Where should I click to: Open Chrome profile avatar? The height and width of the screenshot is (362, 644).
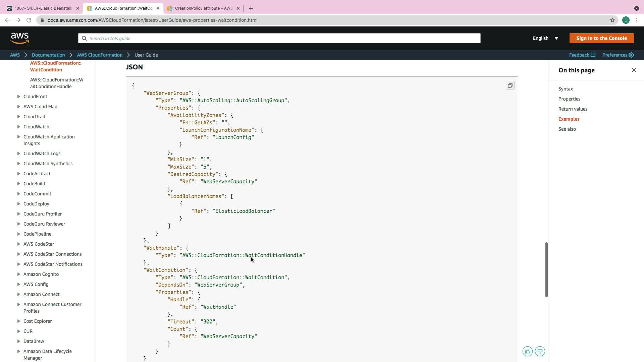[626, 20]
